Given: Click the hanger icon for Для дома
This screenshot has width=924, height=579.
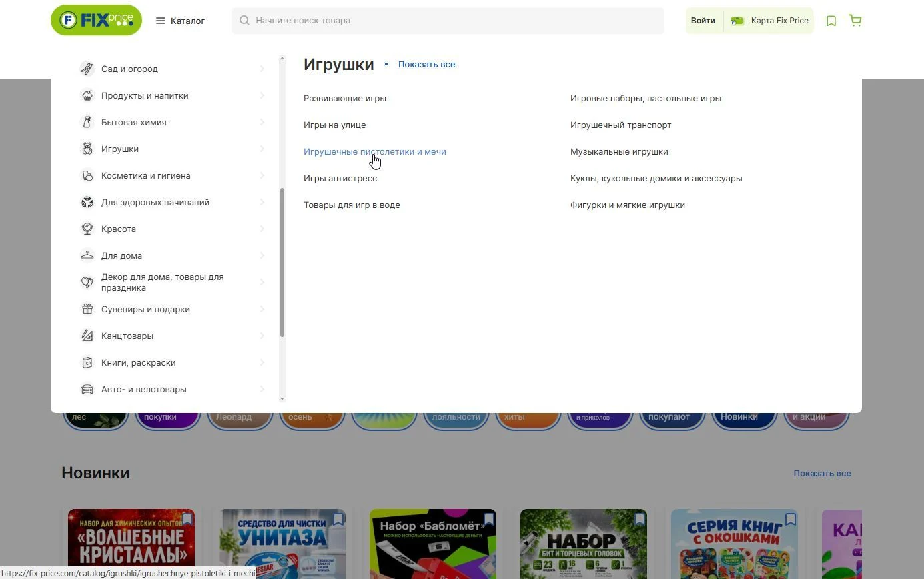Looking at the screenshot, I should click(x=87, y=255).
